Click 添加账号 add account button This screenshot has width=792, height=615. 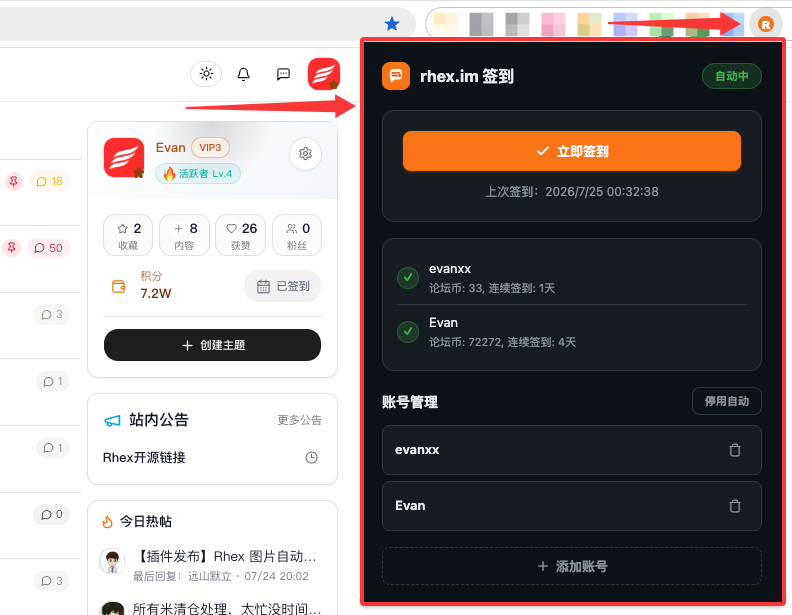point(572,566)
